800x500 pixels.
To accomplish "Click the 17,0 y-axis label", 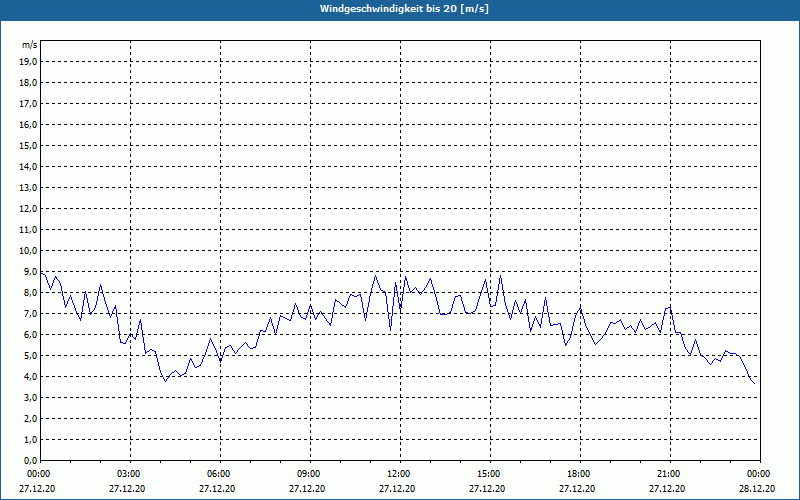I will [29, 104].
